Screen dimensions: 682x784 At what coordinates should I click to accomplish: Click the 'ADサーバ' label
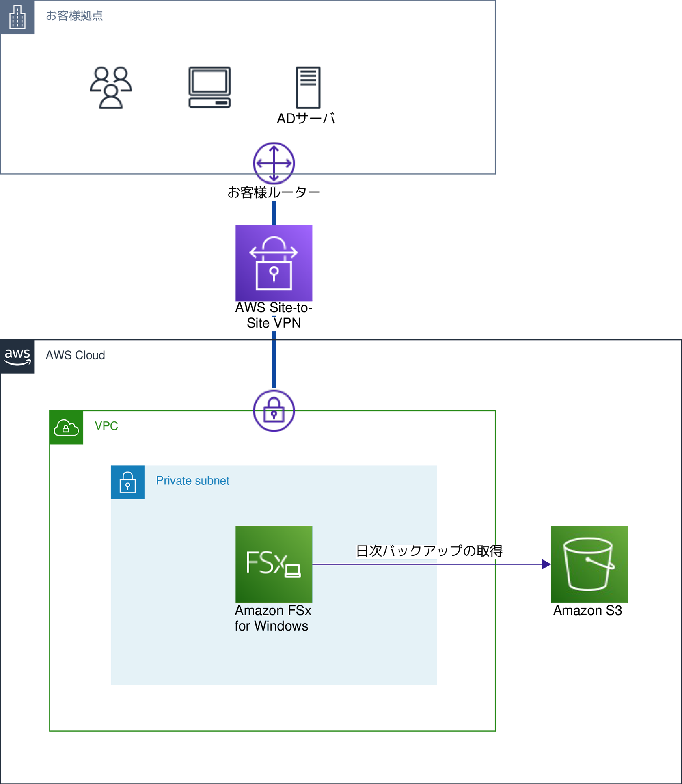coord(306,119)
